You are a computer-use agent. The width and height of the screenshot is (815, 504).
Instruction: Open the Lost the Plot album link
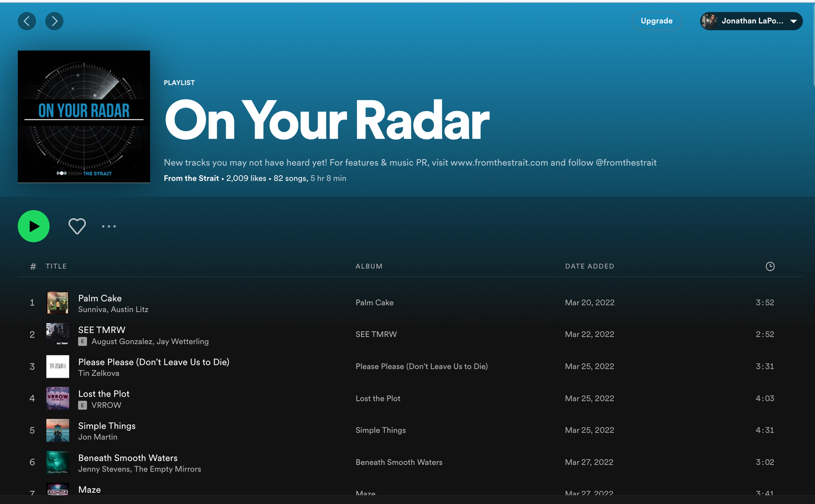point(378,398)
